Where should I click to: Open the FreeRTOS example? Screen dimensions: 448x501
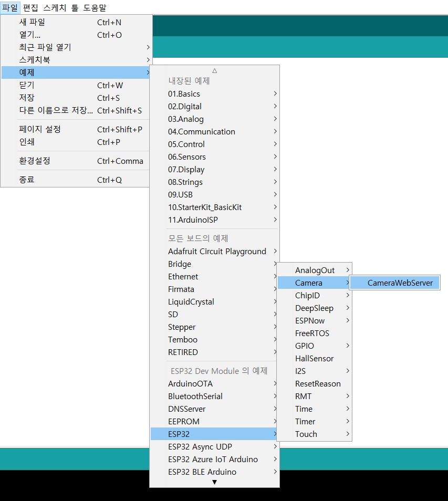tap(315, 333)
